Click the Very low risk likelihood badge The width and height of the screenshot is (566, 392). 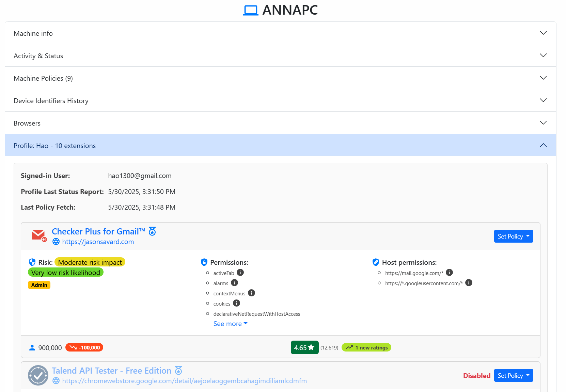coord(66,272)
